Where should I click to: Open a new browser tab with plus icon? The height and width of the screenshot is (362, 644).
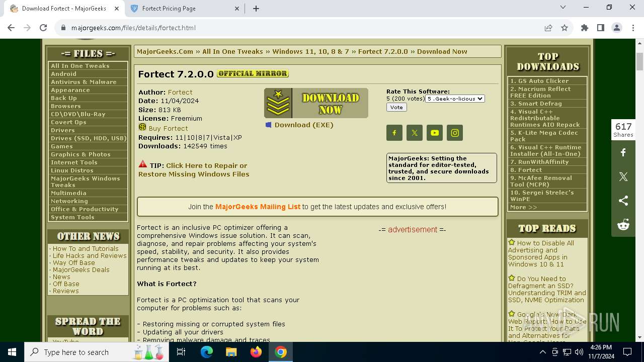[256, 9]
